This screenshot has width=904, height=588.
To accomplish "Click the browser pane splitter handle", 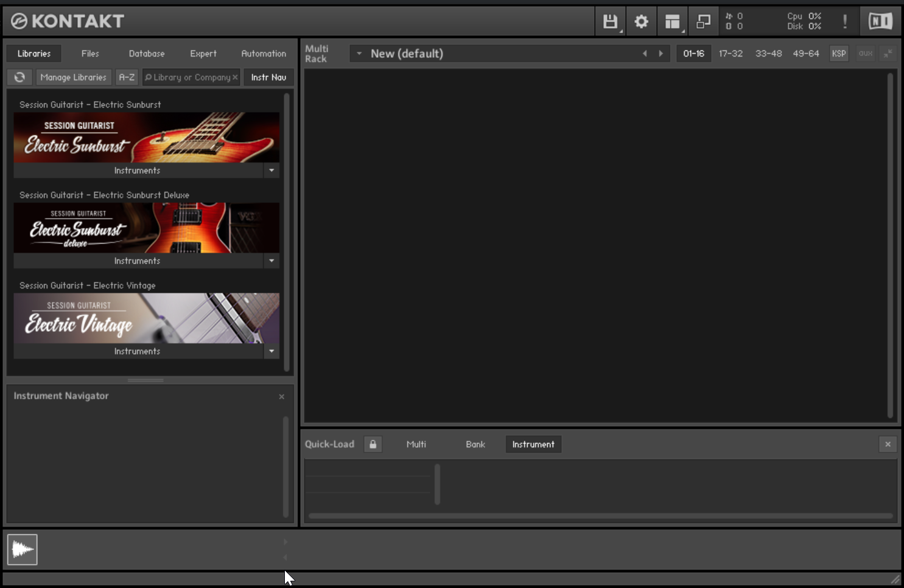I will click(145, 380).
